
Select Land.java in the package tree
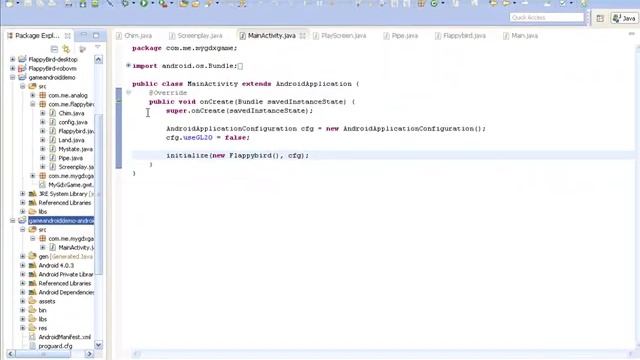click(71, 140)
